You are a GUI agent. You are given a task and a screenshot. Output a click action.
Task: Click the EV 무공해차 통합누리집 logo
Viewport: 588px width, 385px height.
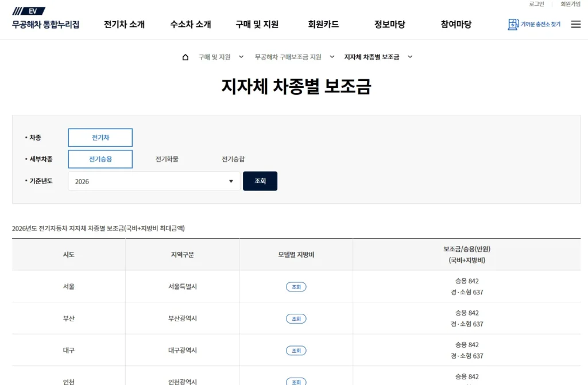tap(46, 17)
